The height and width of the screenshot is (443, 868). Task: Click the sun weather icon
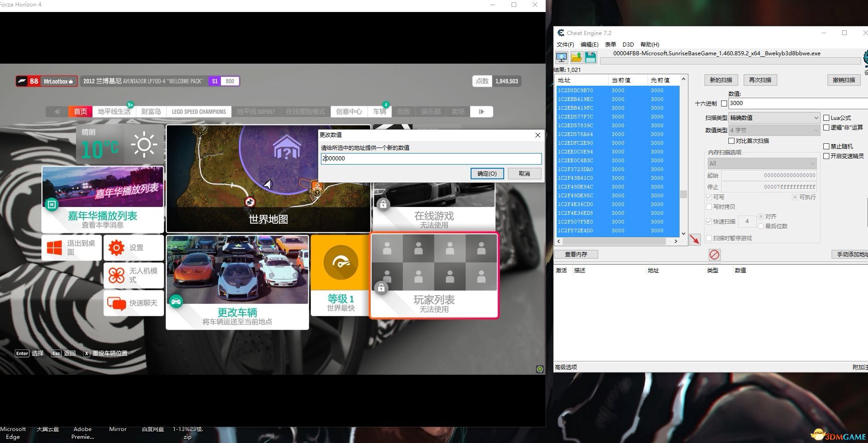(x=144, y=144)
